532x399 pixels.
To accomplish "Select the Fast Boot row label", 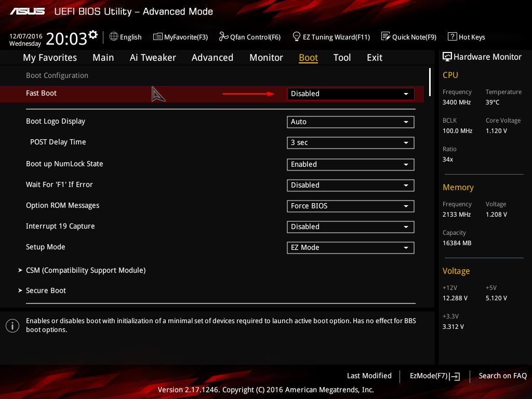I will click(41, 94).
